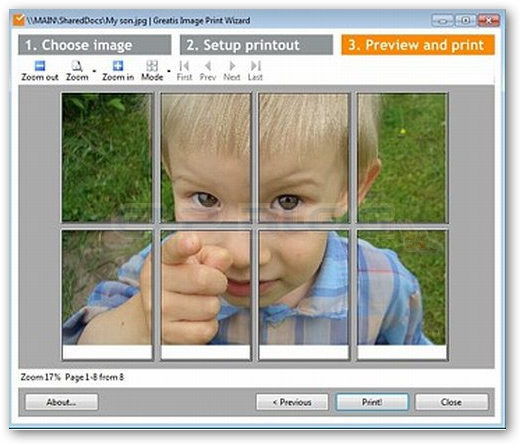The image size is (520, 444).
Task: Click the Close button at bottom
Action: point(452,402)
